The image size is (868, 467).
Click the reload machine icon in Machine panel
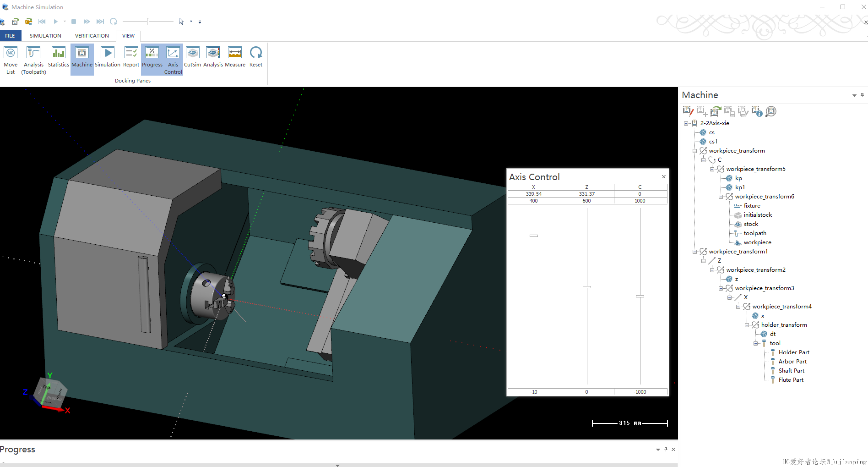coord(716,111)
